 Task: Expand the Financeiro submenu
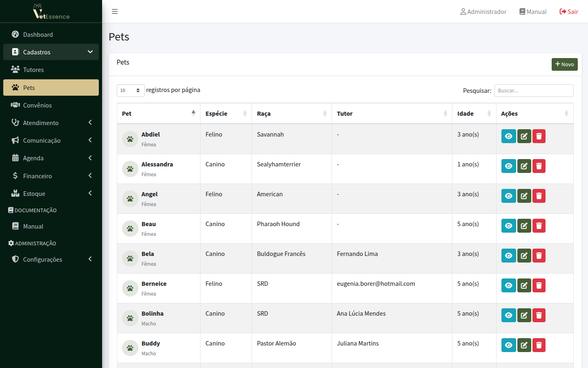(51, 176)
